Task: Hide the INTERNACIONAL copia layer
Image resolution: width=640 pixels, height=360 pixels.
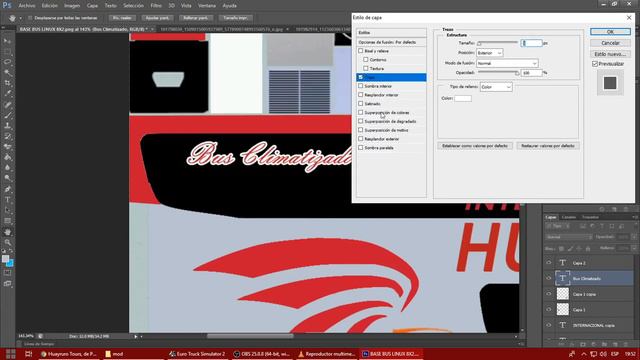Action: tap(549, 325)
